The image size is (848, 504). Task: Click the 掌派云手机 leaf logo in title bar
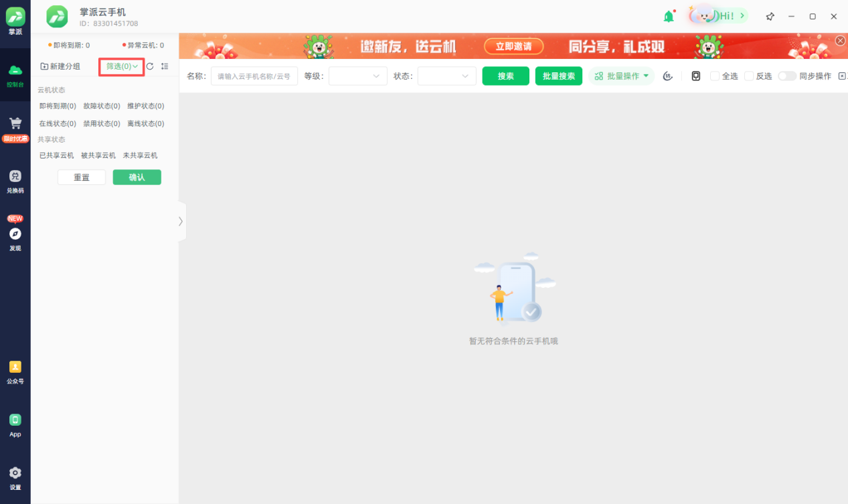[57, 17]
